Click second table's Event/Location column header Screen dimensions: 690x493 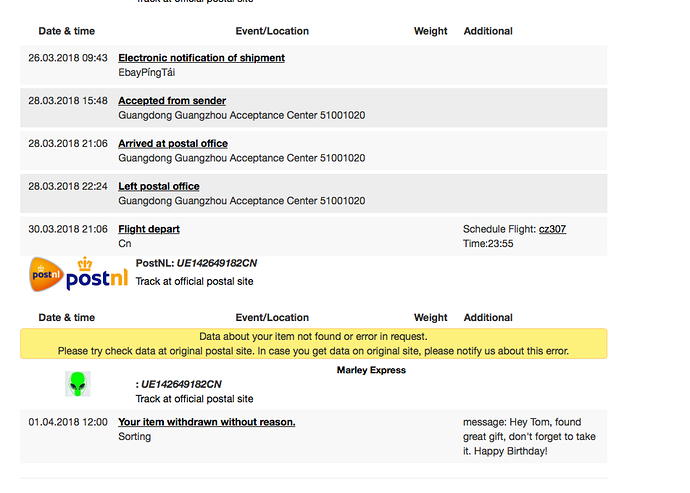tap(272, 318)
